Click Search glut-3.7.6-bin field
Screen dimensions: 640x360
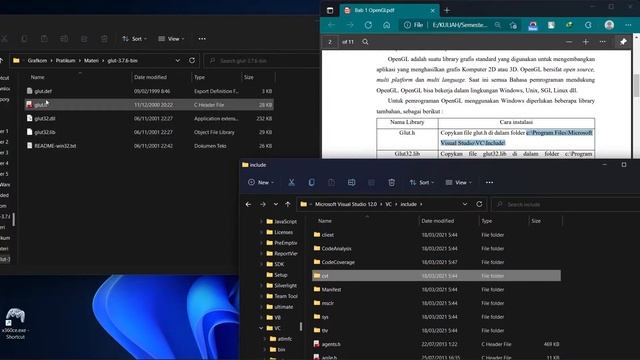262,60
